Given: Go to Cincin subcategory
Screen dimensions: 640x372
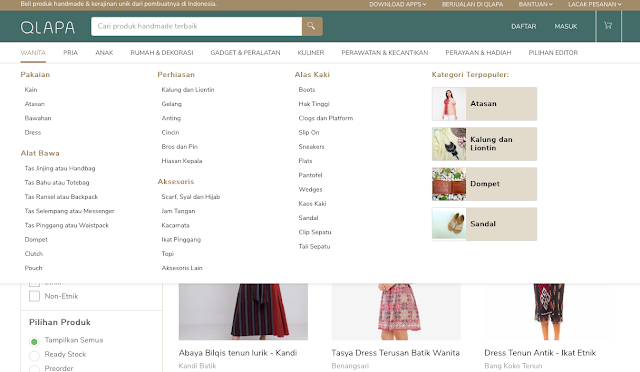Looking at the screenshot, I should pyautogui.click(x=170, y=133).
